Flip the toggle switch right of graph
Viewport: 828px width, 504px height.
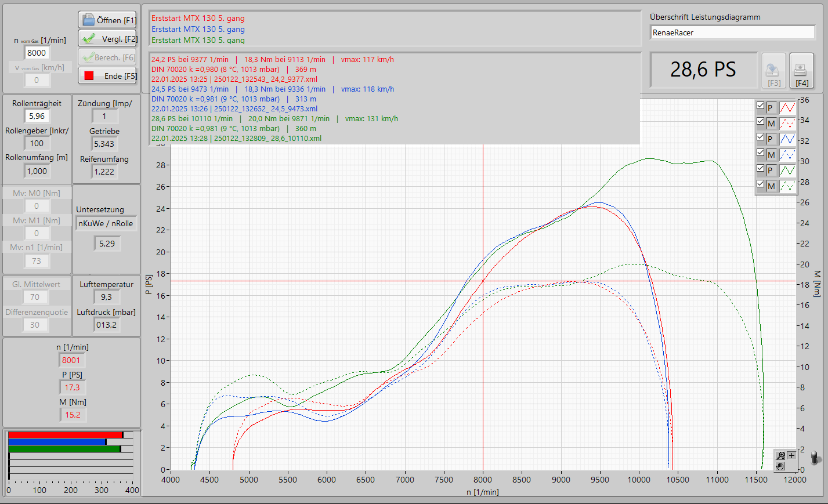(x=815, y=458)
